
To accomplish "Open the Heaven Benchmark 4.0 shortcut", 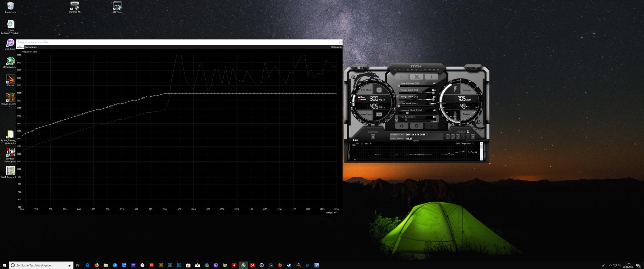I will pos(10,100).
